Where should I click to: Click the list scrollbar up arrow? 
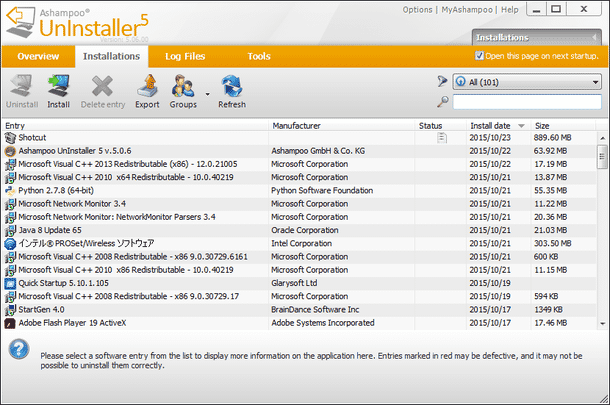tap(603, 138)
